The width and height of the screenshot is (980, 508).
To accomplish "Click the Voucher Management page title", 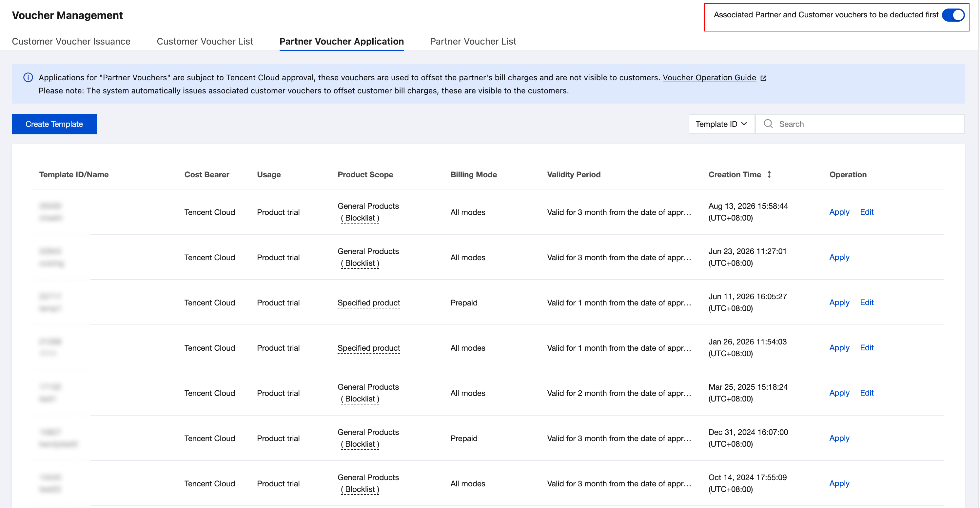I will [67, 15].
